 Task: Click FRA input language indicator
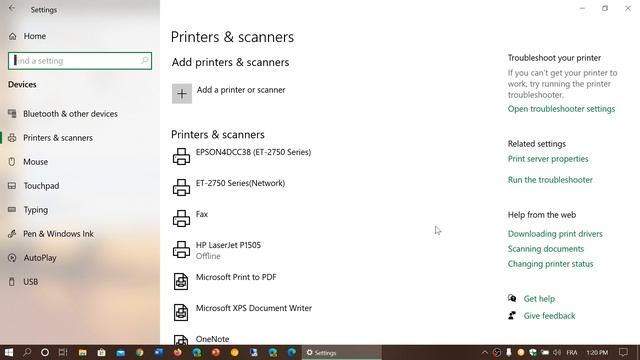coord(572,352)
